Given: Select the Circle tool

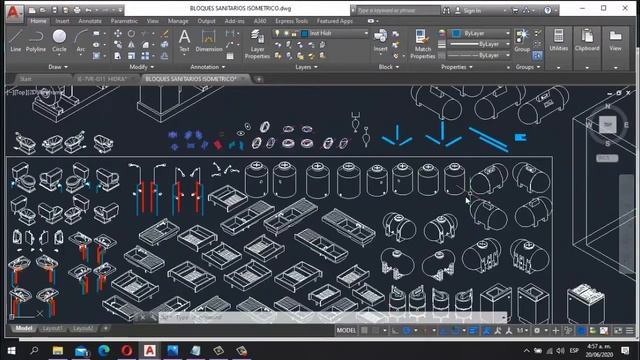Looking at the screenshot, I should pyautogui.click(x=59, y=41).
